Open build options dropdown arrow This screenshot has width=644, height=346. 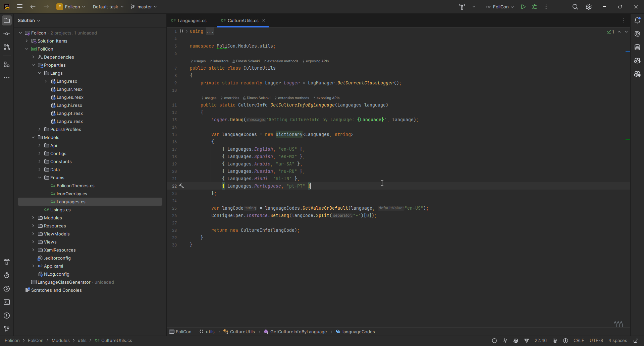point(474,7)
